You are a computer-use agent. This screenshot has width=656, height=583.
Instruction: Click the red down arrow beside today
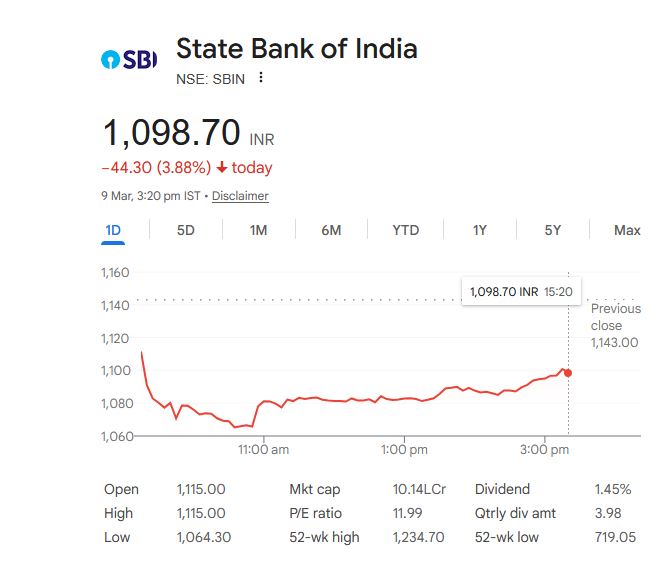pos(221,168)
